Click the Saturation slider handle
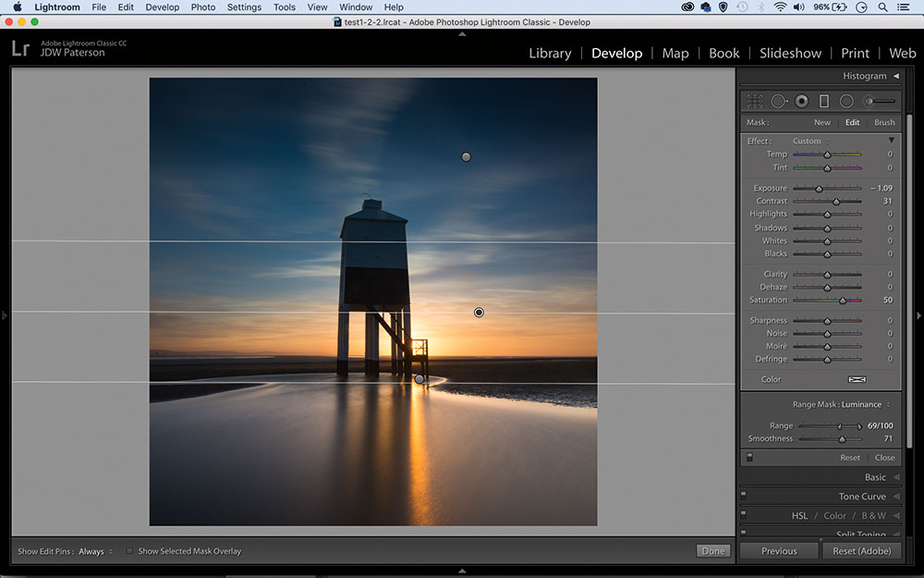 (843, 301)
